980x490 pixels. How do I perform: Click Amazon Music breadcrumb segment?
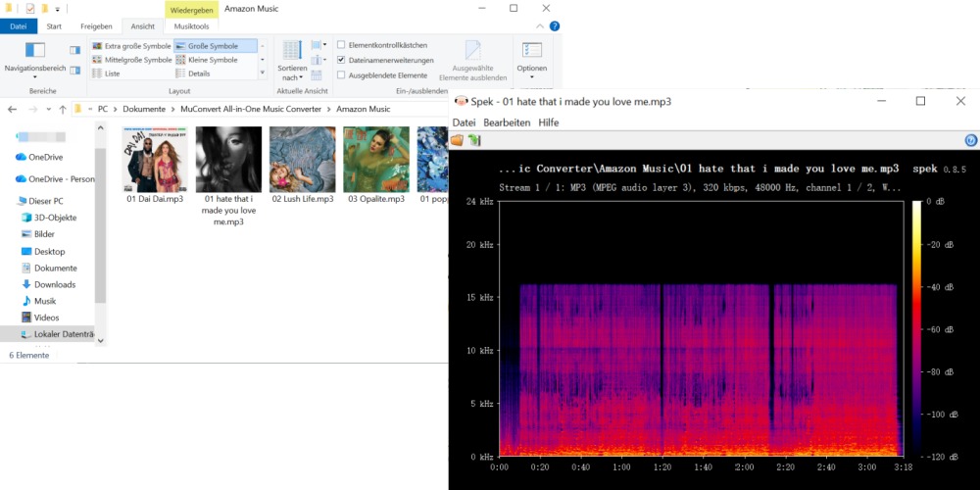(x=364, y=109)
